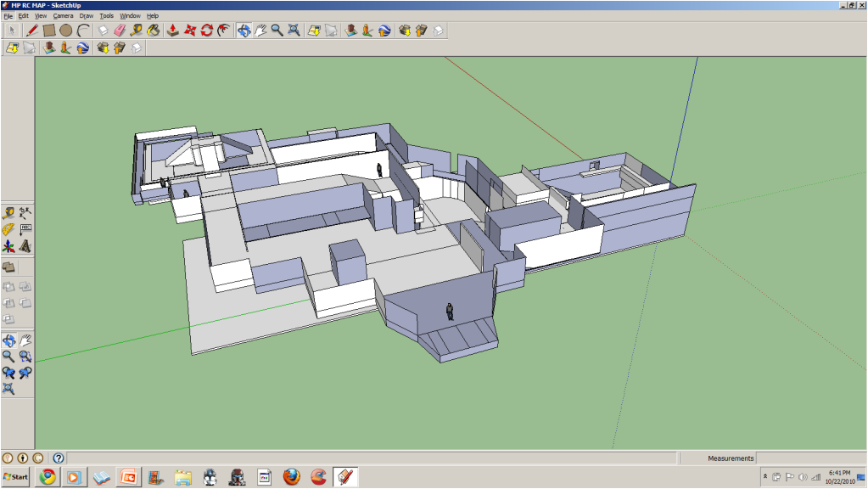Click the Windows Start button
868x489 pixels.
point(15,477)
